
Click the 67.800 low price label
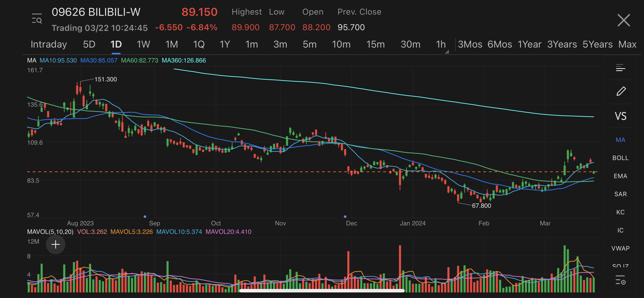(x=481, y=206)
